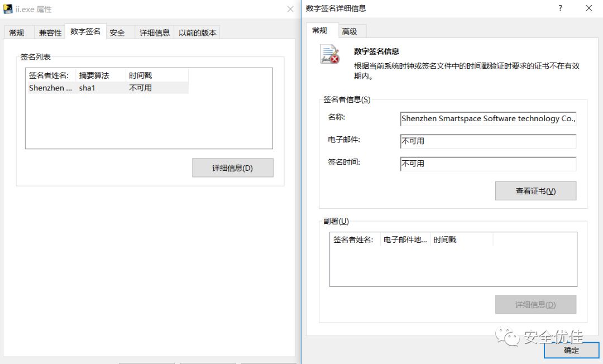
Task: Click the 名称 field with Shenzhen Smartspace
Action: pyautogui.click(x=488, y=119)
